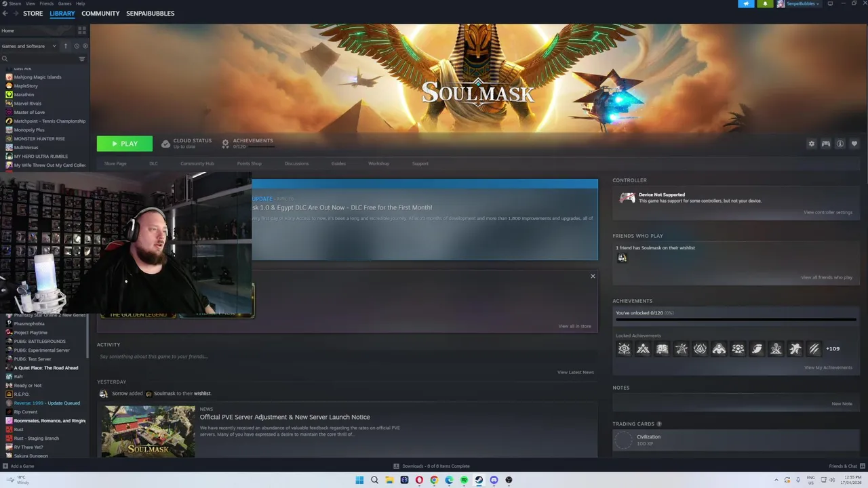Open game settings gear icon

pyautogui.click(x=811, y=144)
